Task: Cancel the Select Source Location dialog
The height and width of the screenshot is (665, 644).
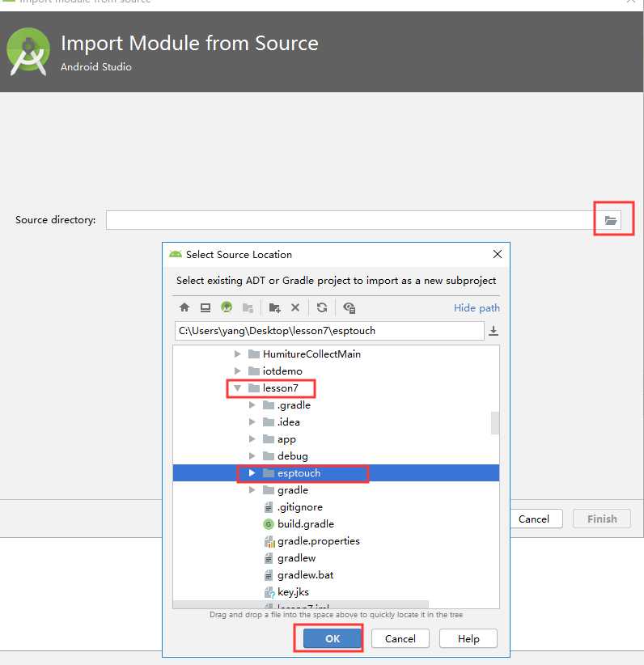Action: point(400,638)
